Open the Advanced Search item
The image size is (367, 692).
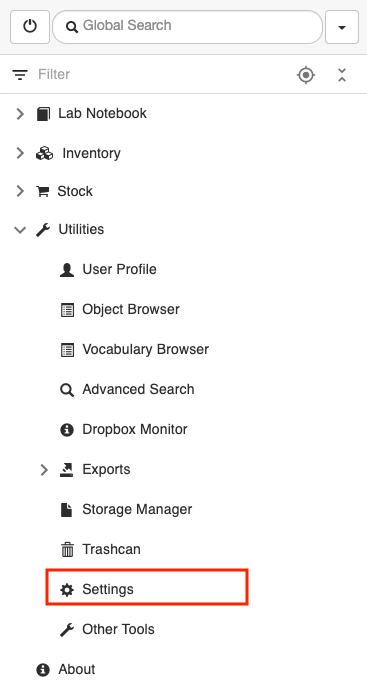click(127, 390)
